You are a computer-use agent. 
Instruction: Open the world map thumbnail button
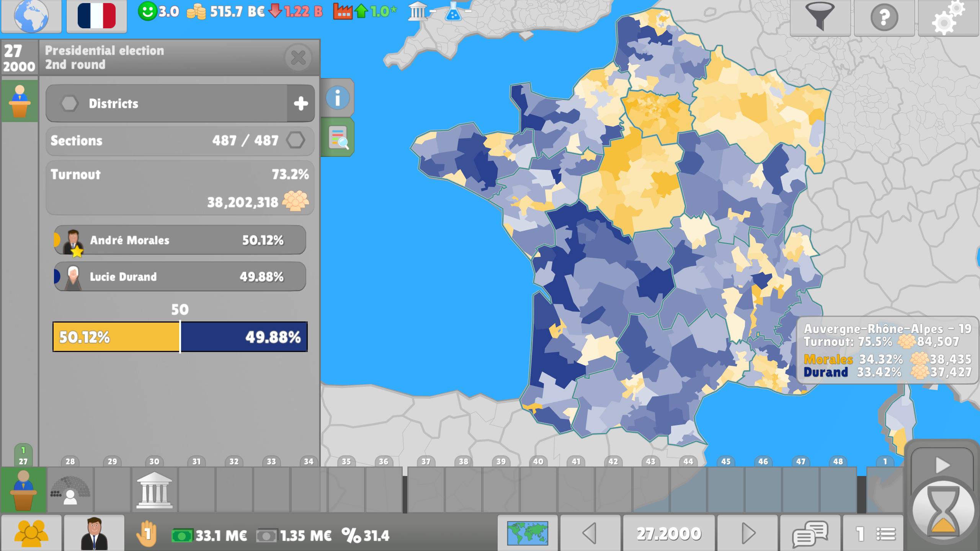click(528, 533)
